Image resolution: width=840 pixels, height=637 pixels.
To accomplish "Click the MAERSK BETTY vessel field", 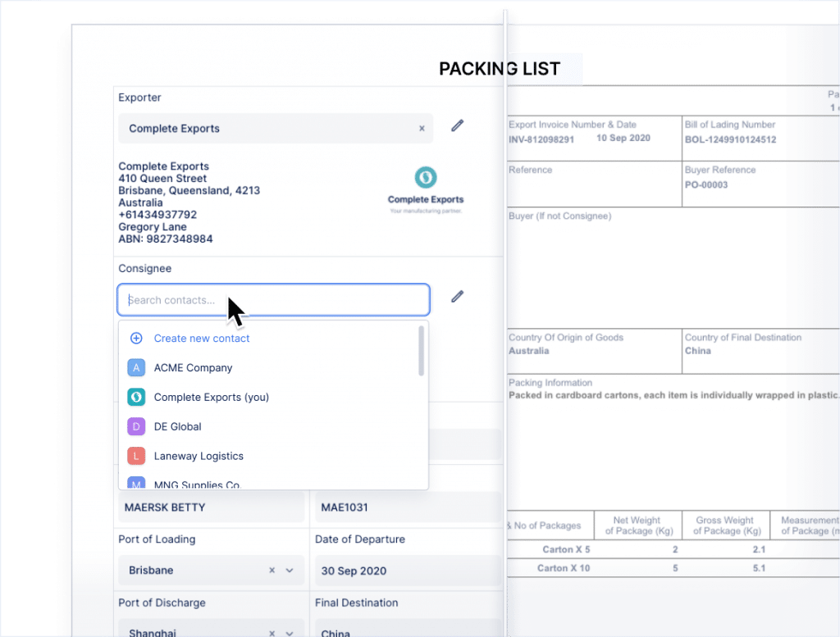I will pos(211,507).
